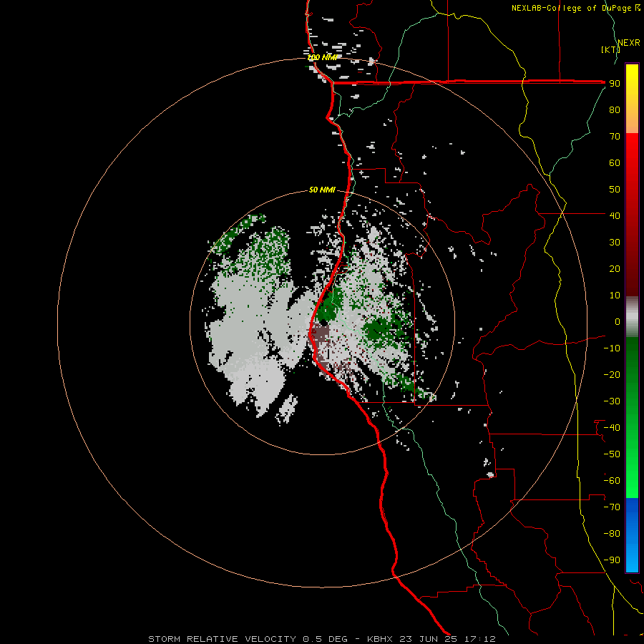This screenshot has height=644, width=644.
Task: Click the 30 value on the velocity scale
Action: (x=615, y=243)
